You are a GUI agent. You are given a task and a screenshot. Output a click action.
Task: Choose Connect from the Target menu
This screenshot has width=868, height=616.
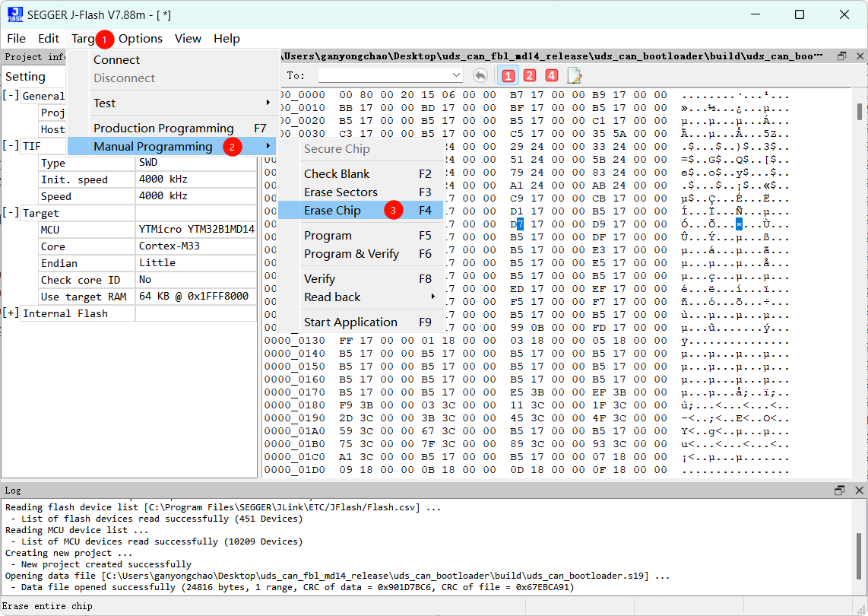click(182, 60)
